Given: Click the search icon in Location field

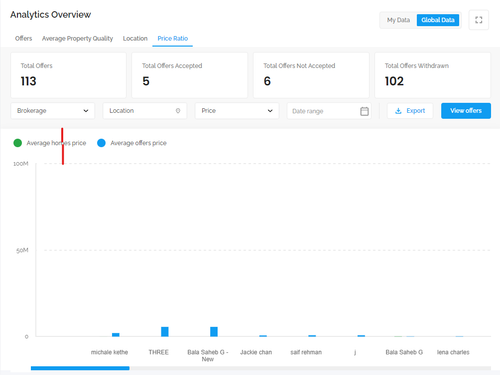Looking at the screenshot, I should pyautogui.click(x=178, y=111).
